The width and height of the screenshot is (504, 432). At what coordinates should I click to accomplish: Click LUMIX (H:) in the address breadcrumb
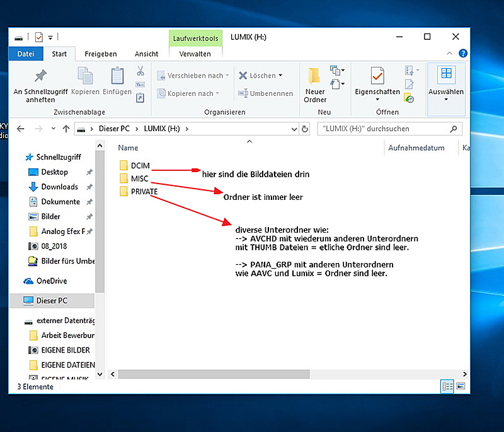pyautogui.click(x=162, y=129)
